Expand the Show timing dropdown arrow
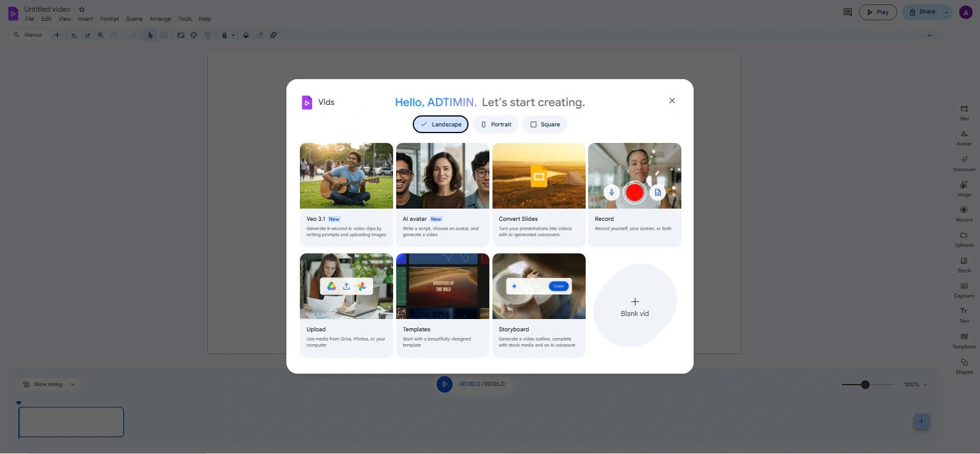The image size is (980, 454). pyautogui.click(x=72, y=385)
